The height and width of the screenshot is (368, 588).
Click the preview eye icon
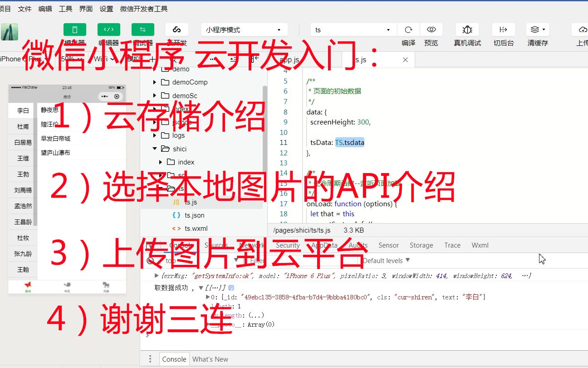coord(431,30)
